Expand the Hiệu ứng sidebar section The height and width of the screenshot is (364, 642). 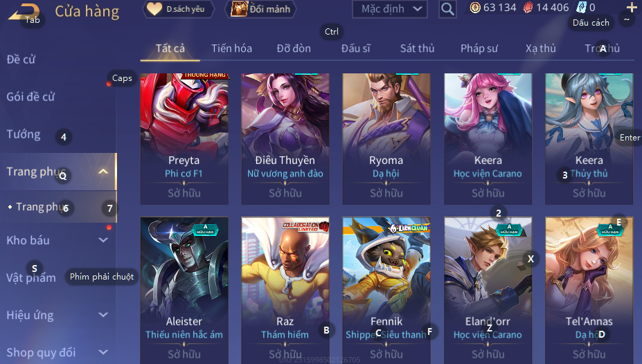click(x=103, y=315)
